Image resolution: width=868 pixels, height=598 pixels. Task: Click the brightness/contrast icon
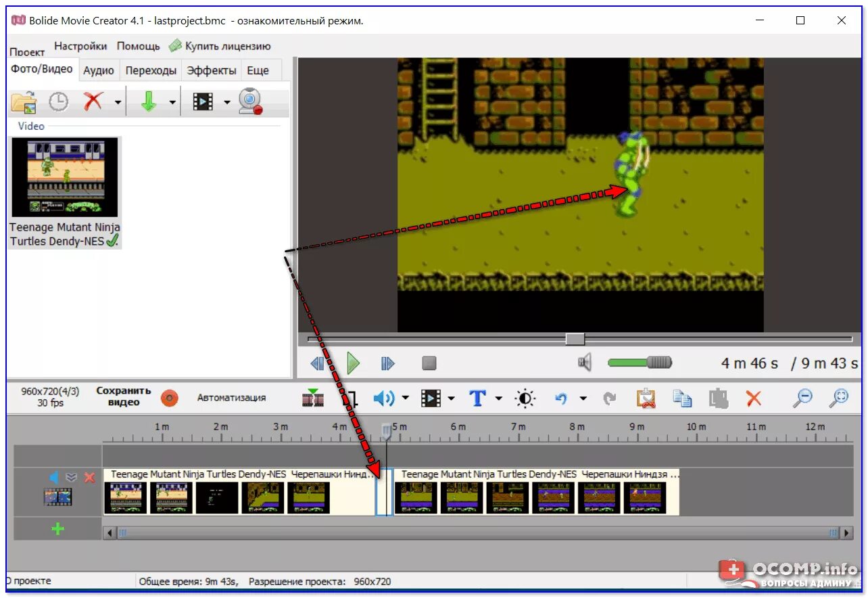[x=525, y=398]
